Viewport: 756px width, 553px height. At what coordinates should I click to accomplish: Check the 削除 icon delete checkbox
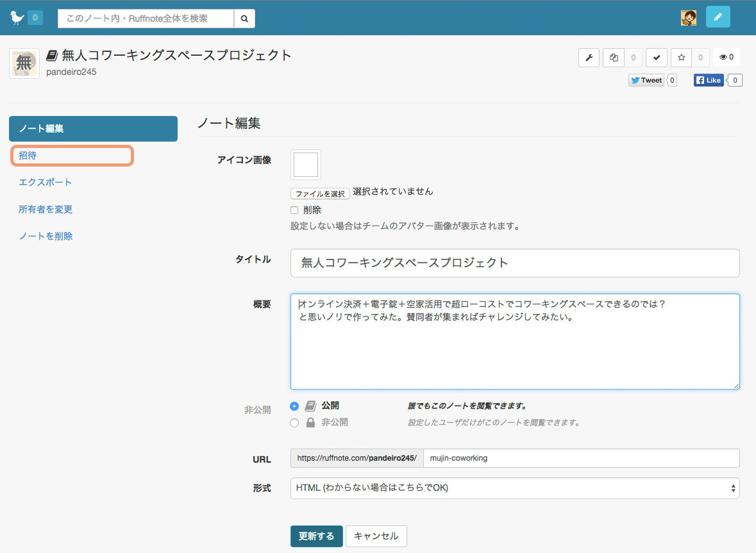(294, 210)
